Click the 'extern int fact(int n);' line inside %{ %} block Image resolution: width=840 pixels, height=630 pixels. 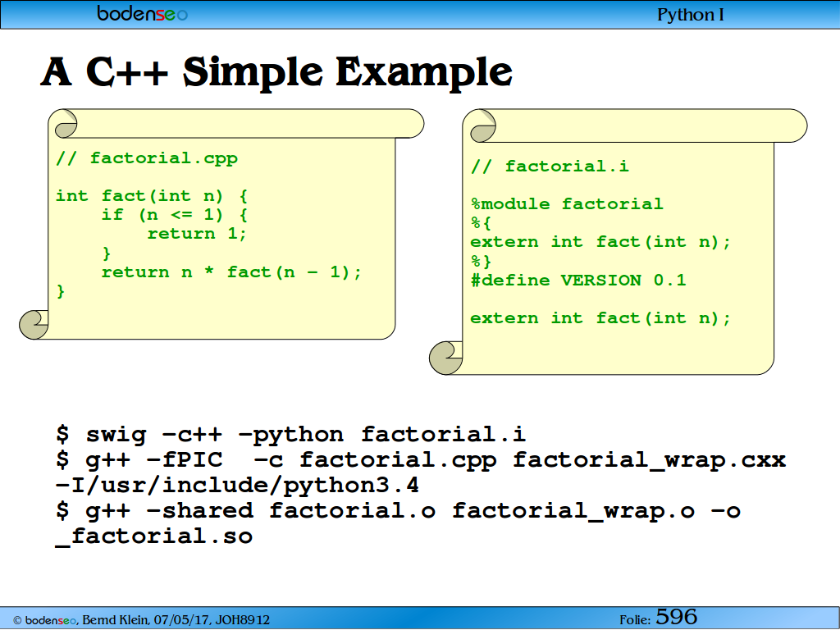pos(600,242)
